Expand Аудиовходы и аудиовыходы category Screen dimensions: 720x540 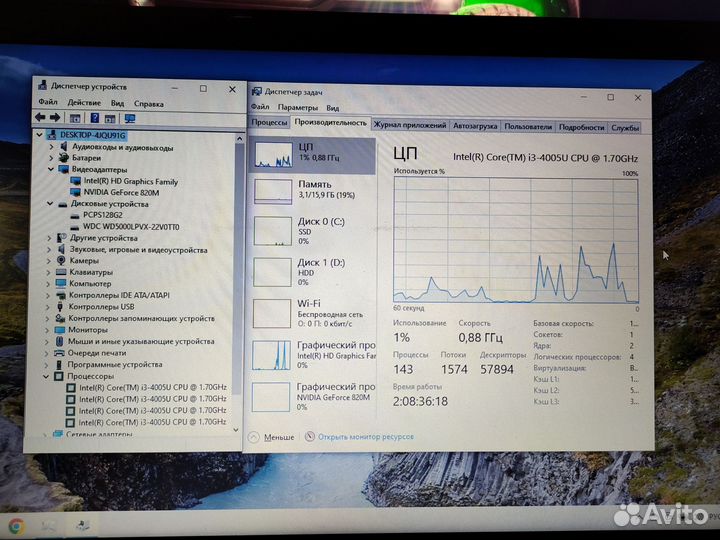click(x=51, y=147)
